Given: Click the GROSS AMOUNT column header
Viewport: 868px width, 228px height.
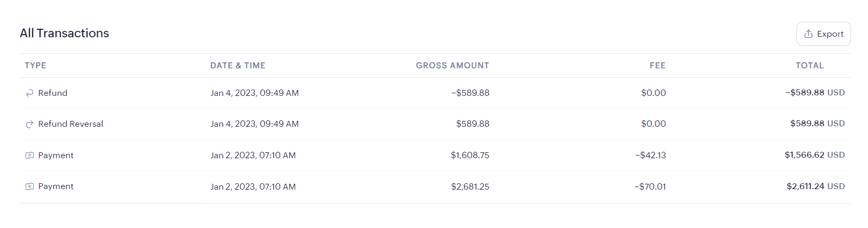Looking at the screenshot, I should [x=452, y=66].
